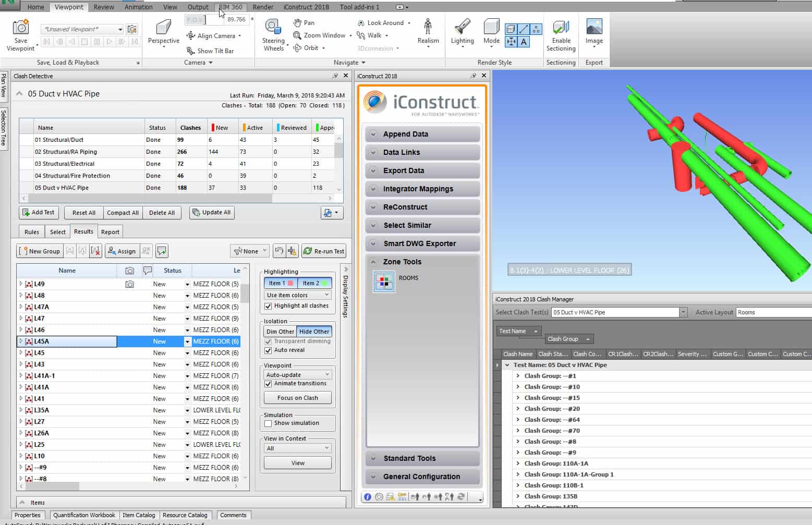Open the Auto-update viewpoint dropdown
Screen dimensions: 812x525
click(298, 375)
